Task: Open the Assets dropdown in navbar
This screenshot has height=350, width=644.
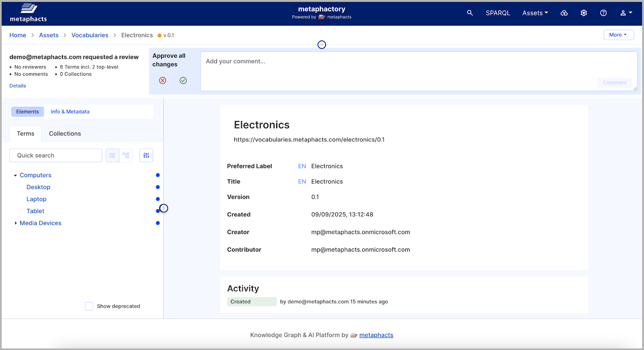Action: pyautogui.click(x=535, y=13)
